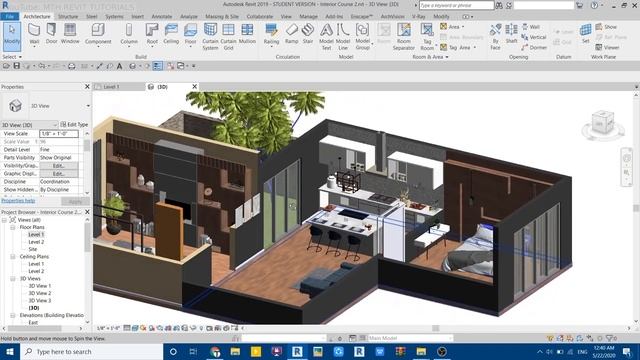Collapse the Floor Plans tree node
Screen dimensions: 640x360
pos(13,227)
